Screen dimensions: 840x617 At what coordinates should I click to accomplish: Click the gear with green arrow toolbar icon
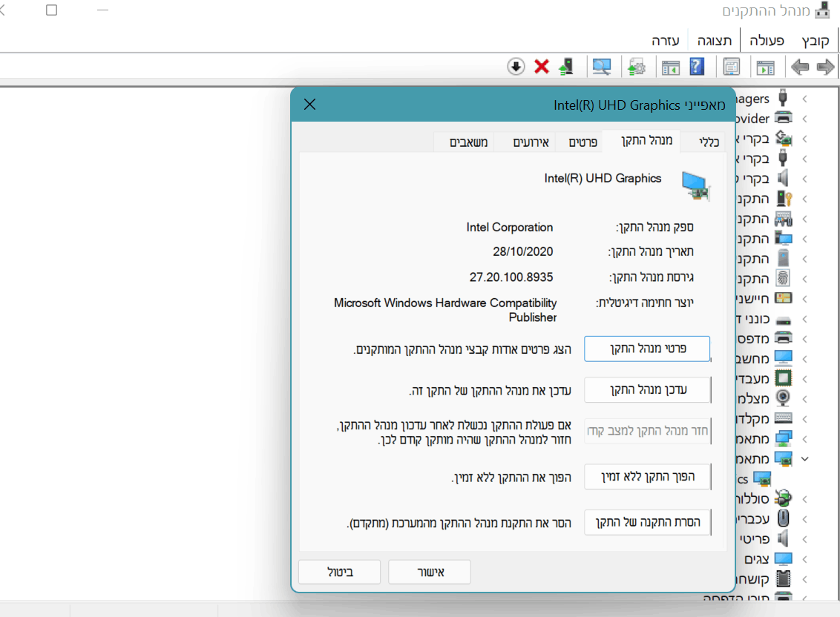coord(637,67)
